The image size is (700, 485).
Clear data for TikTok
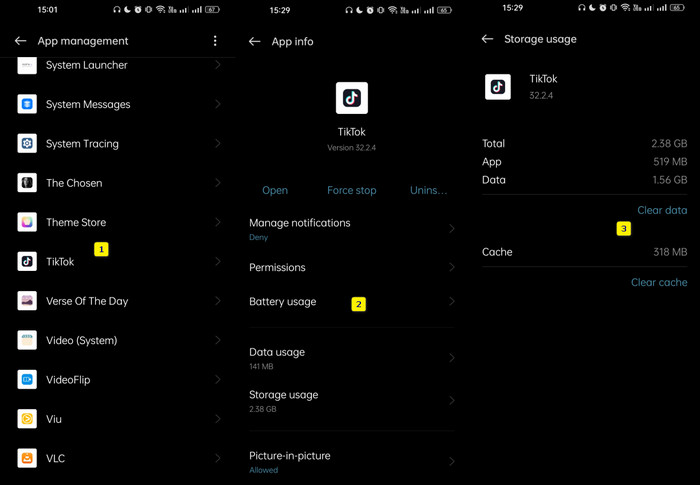[662, 210]
